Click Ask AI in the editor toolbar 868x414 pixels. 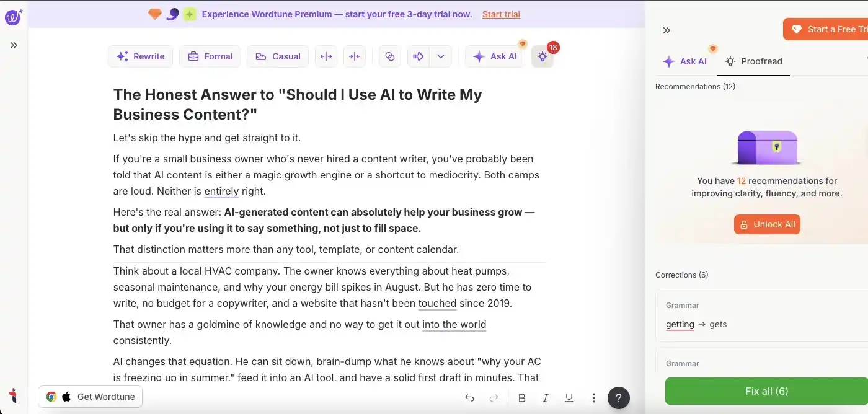(x=495, y=56)
